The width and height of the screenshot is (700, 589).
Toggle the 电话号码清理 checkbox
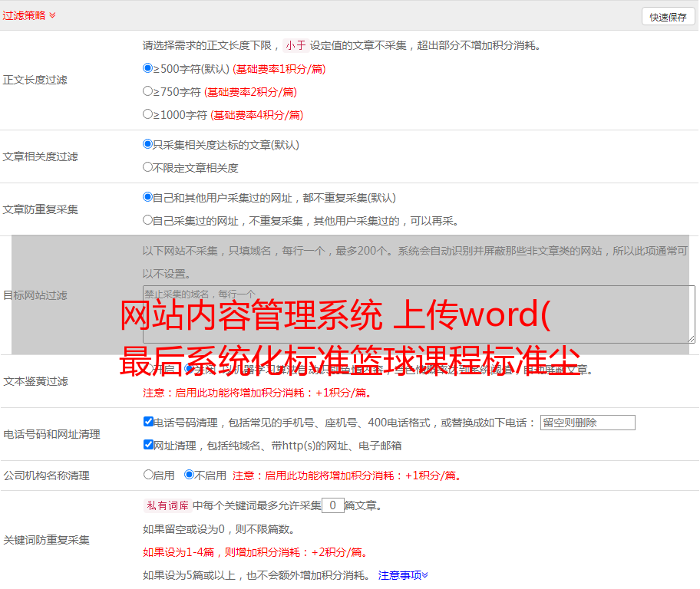point(149,422)
